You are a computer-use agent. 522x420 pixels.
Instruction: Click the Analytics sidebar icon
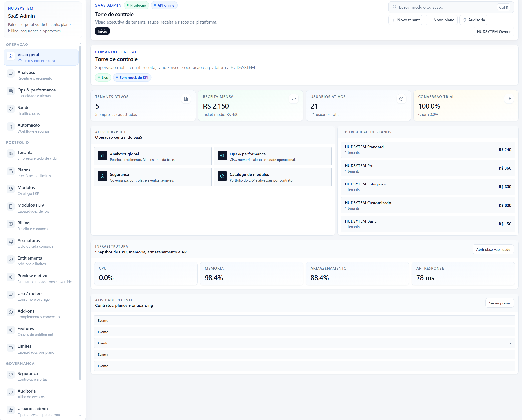(11, 74)
